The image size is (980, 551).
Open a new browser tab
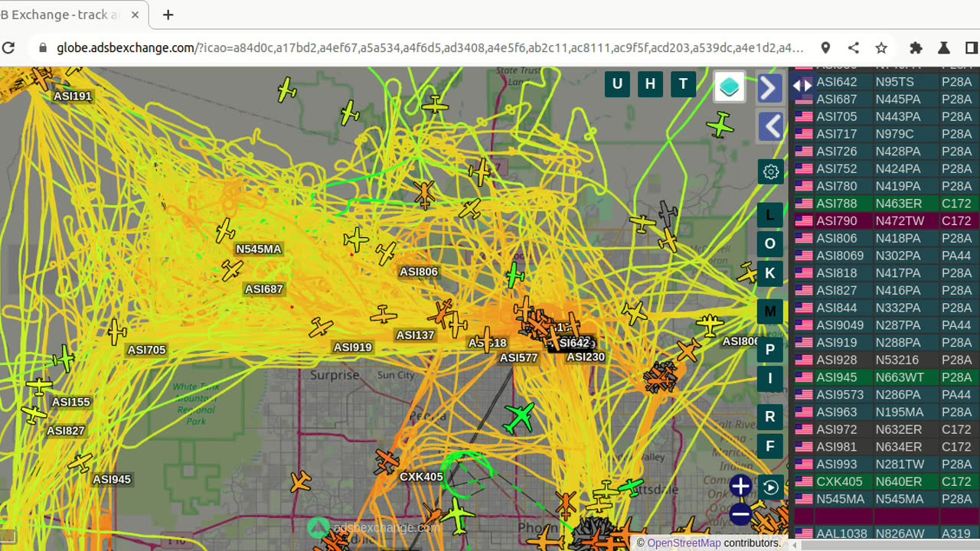168,15
